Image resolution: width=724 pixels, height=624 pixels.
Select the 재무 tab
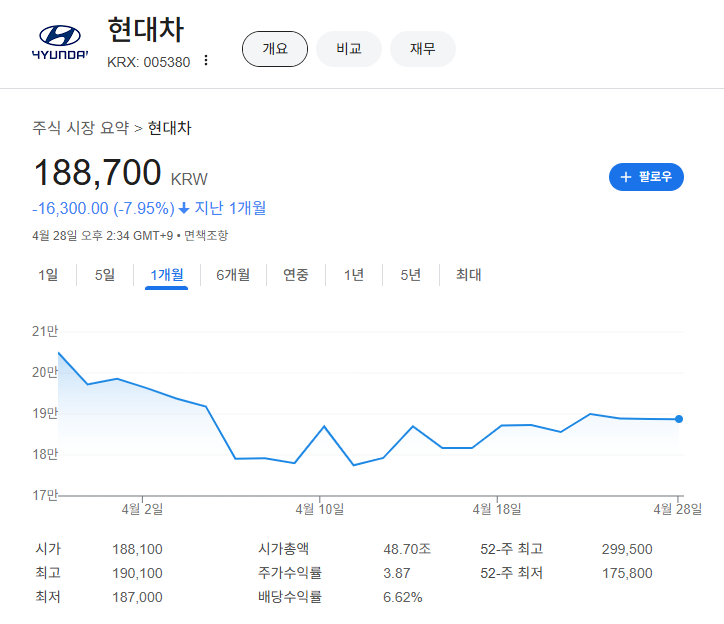[422, 49]
